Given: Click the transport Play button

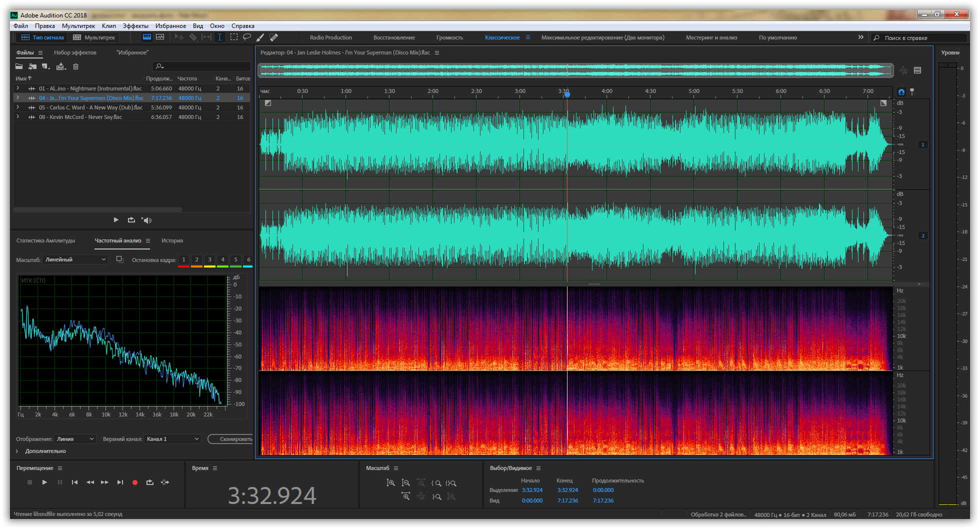Looking at the screenshot, I should [44, 482].
